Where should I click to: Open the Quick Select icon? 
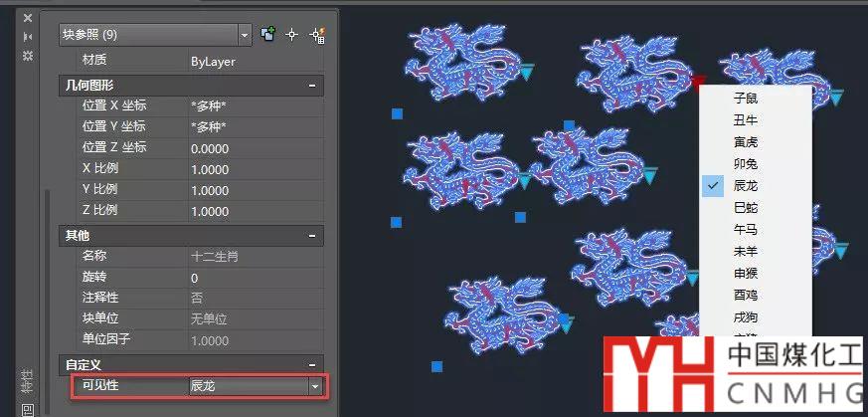coord(317,35)
